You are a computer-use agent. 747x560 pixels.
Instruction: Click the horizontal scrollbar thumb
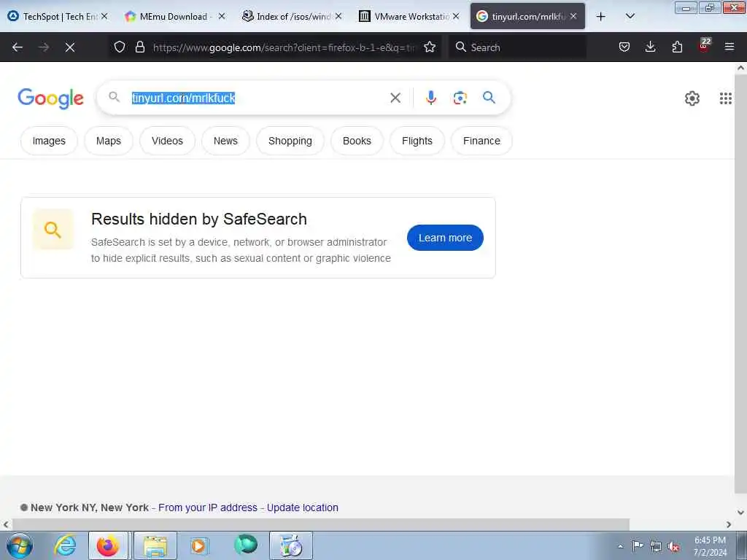pyautogui.click(x=321, y=524)
